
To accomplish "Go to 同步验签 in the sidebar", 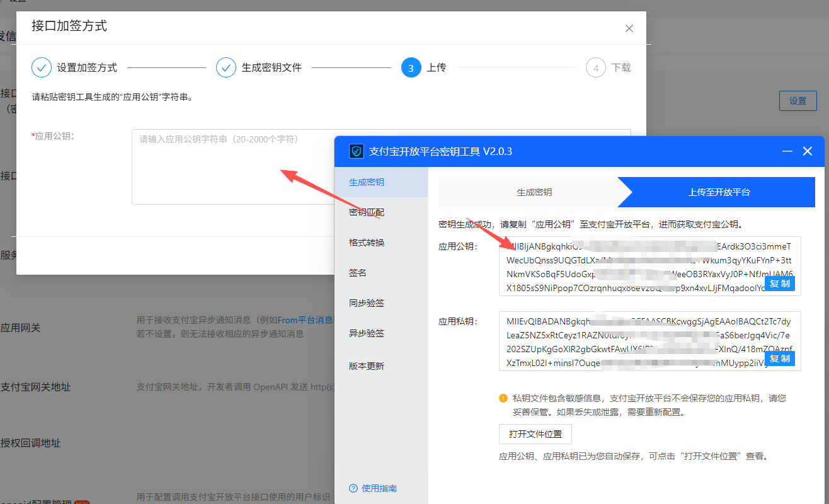I will click(x=367, y=303).
